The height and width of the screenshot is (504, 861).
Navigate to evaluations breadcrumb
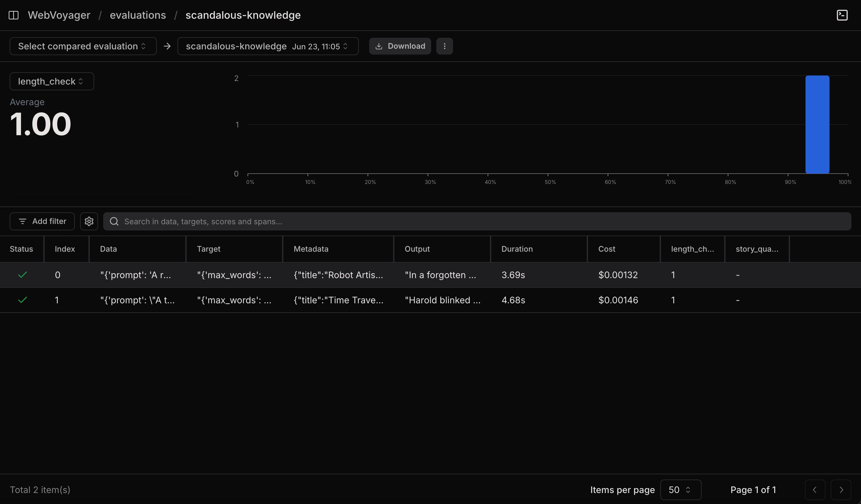(138, 15)
